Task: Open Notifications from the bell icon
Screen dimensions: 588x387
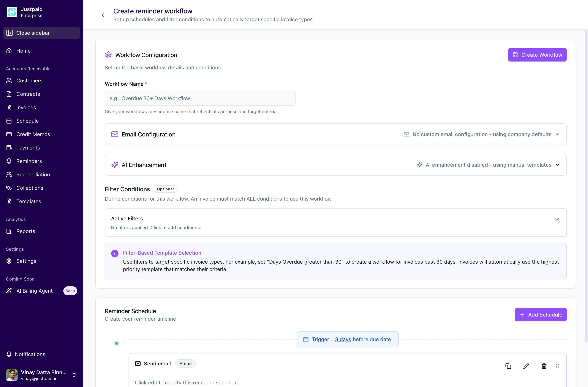Action: pos(9,354)
